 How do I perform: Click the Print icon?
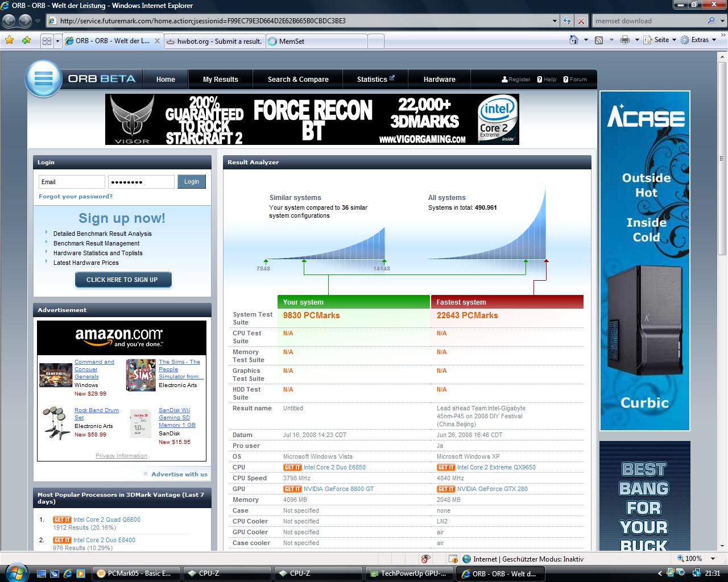point(625,40)
